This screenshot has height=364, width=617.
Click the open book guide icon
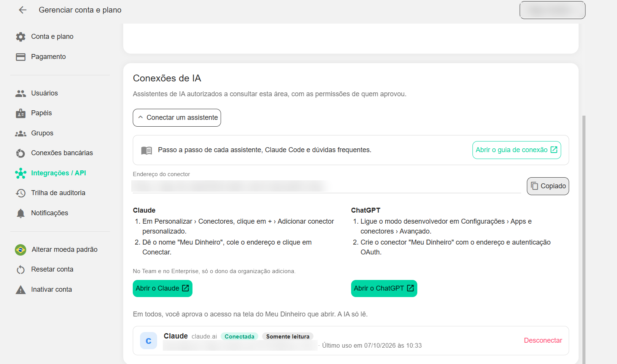tap(146, 150)
